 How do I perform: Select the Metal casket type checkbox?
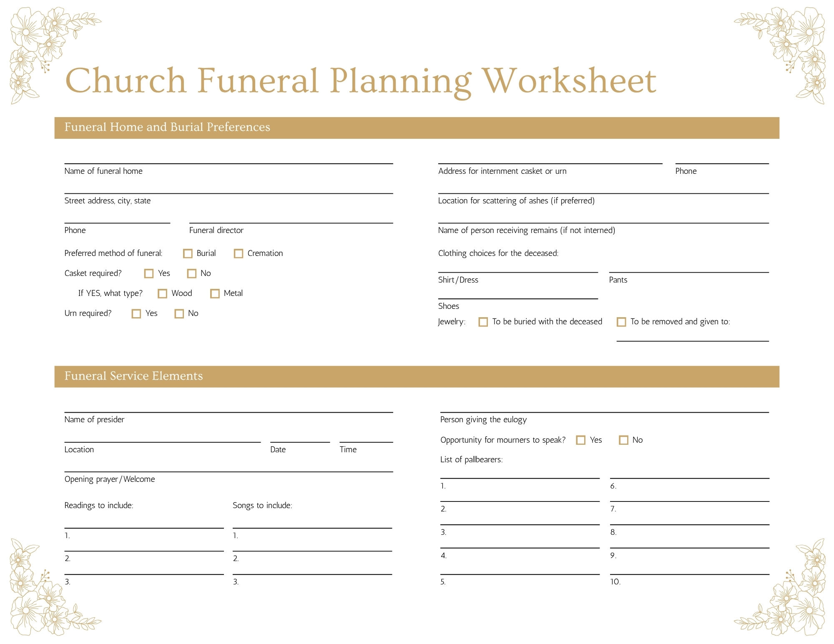[x=215, y=293]
